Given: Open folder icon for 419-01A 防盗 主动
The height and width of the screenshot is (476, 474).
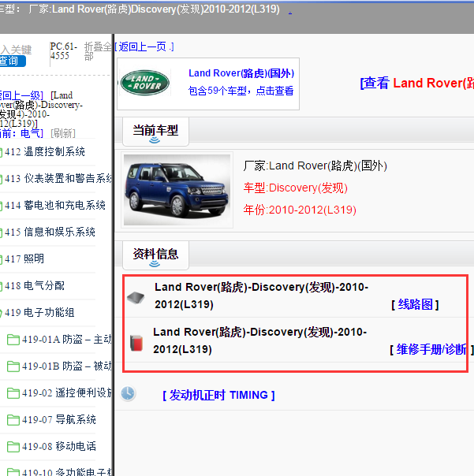Looking at the screenshot, I should pyautogui.click(x=13, y=340).
